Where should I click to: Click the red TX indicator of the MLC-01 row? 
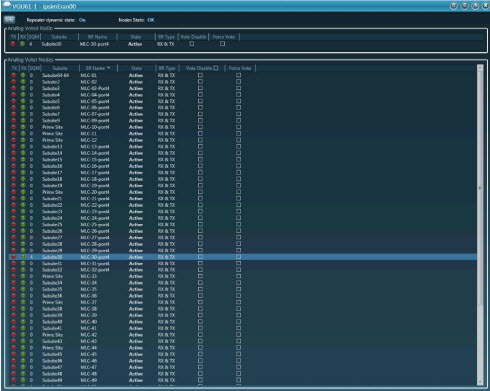14,75
